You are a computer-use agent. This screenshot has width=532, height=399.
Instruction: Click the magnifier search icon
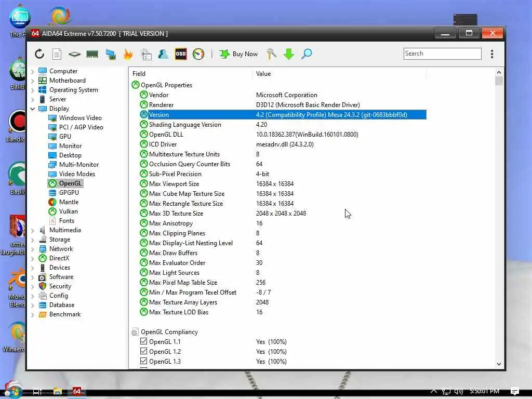coord(307,54)
